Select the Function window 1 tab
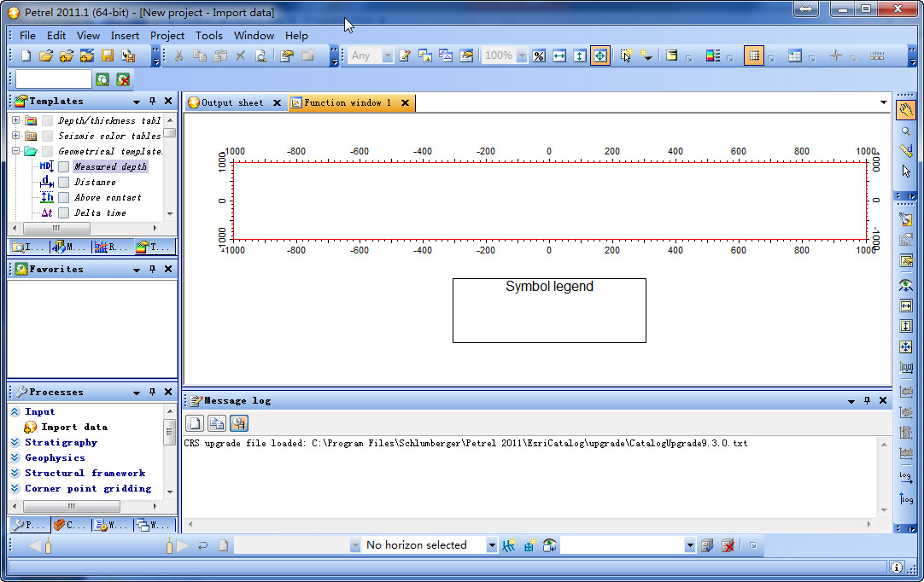 pyautogui.click(x=347, y=103)
